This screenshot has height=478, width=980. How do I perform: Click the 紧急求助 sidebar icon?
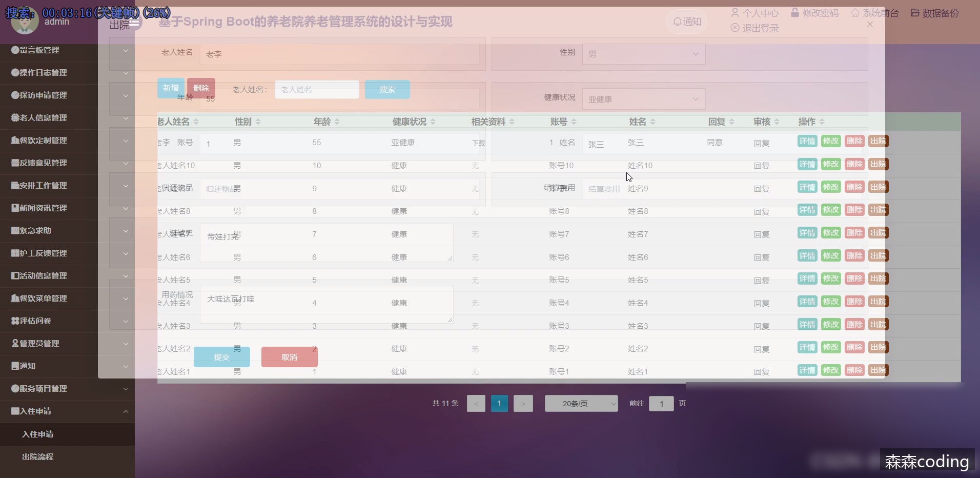point(15,231)
